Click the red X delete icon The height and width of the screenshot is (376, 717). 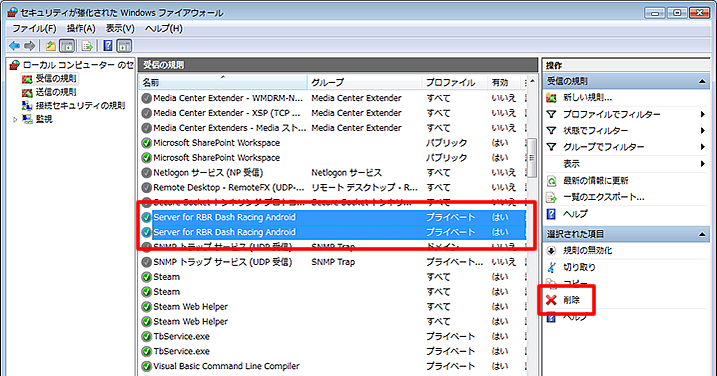tap(551, 300)
